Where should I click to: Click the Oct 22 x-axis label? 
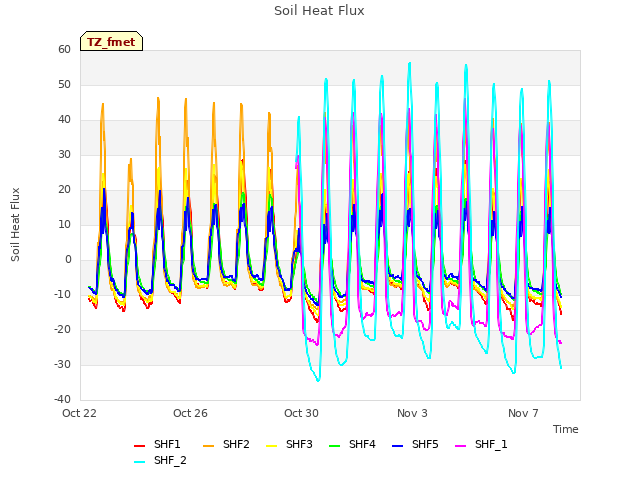pos(79,413)
